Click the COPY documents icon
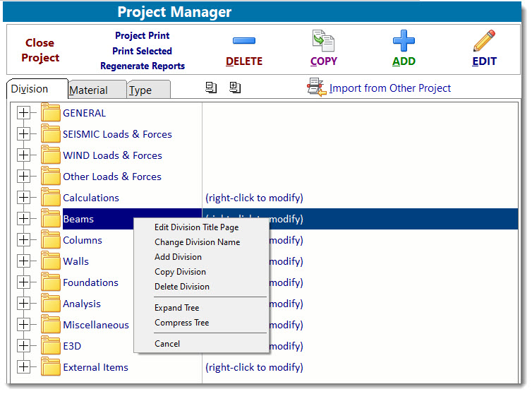 click(324, 41)
